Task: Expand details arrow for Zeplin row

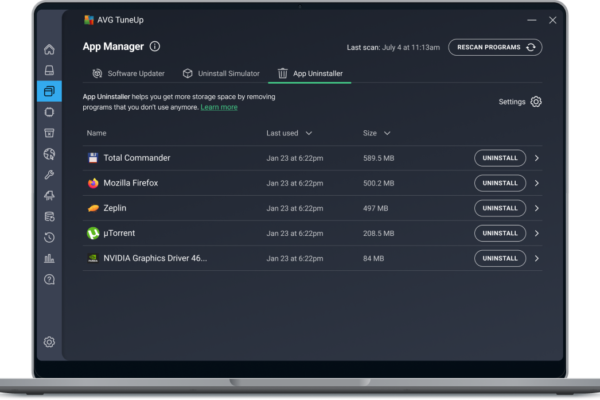Action: [x=537, y=208]
